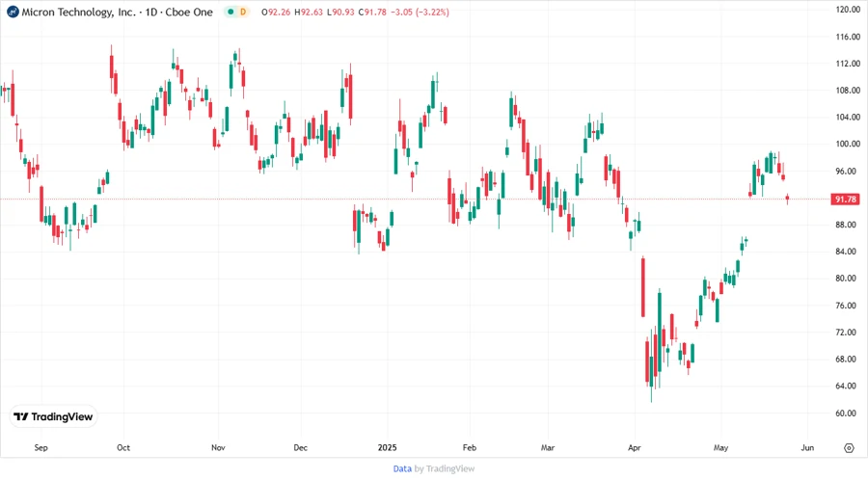The image size is (868, 480).
Task: Click the 1D interval label in title
Action: pos(151,12)
